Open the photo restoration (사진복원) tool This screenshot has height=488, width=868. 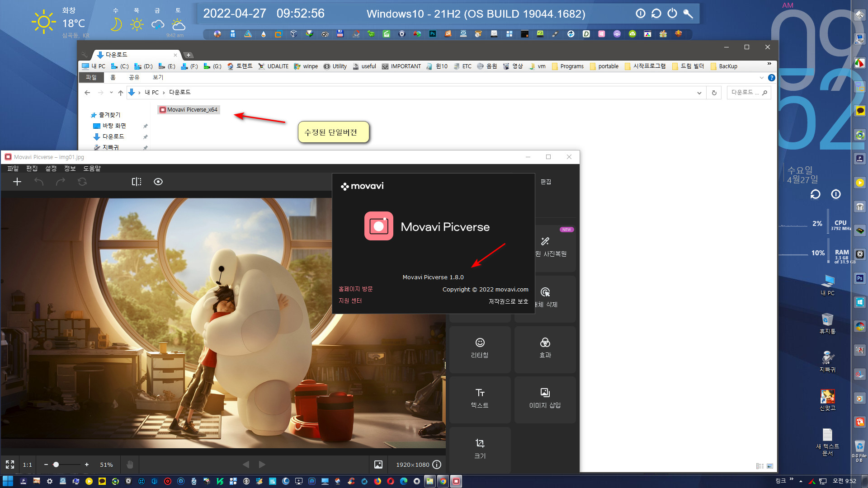pyautogui.click(x=555, y=249)
